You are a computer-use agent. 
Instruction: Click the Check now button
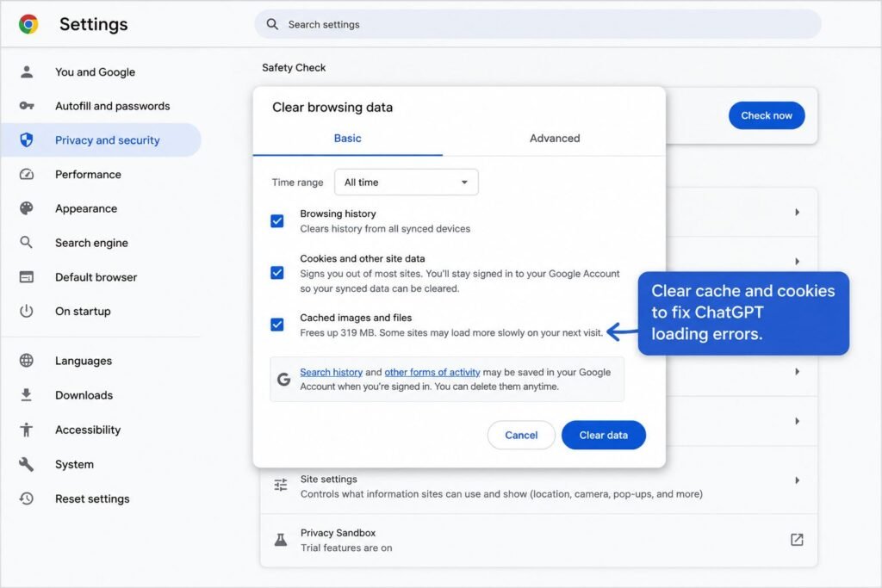[x=767, y=115]
